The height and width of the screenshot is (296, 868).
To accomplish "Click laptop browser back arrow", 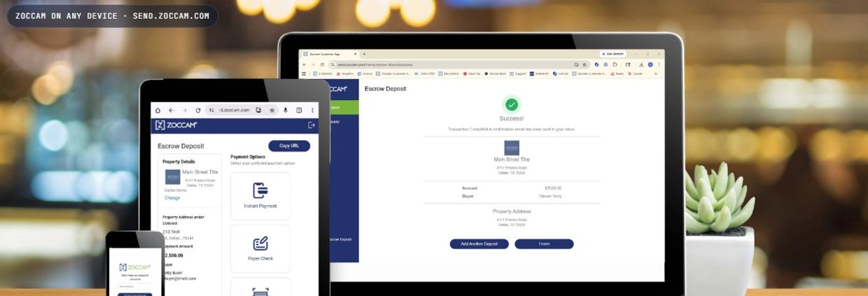I will [304, 64].
